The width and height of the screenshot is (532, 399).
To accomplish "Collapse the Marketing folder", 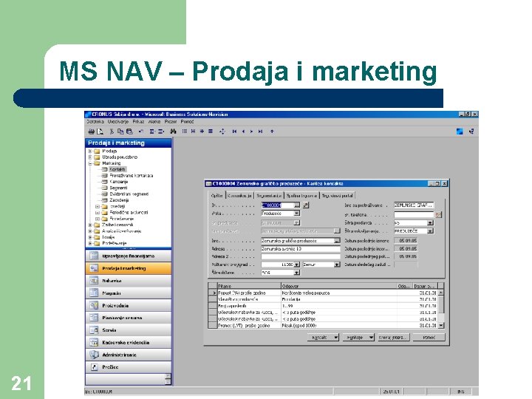I will [90, 163].
